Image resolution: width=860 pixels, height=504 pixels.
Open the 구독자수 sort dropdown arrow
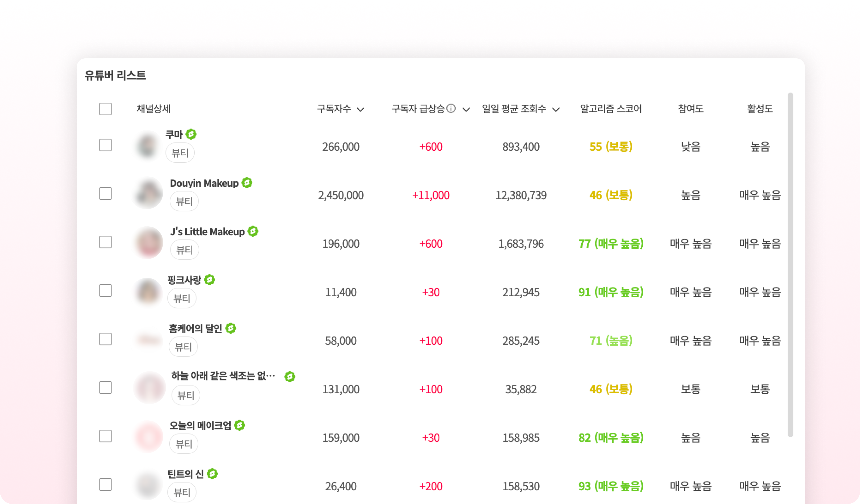click(360, 110)
